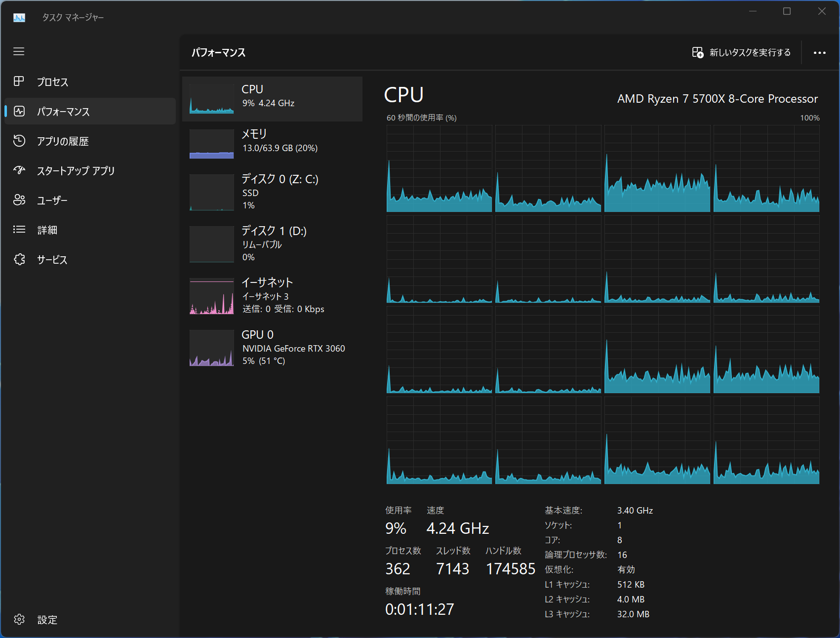Click the 7143 thread count value

coord(452,569)
